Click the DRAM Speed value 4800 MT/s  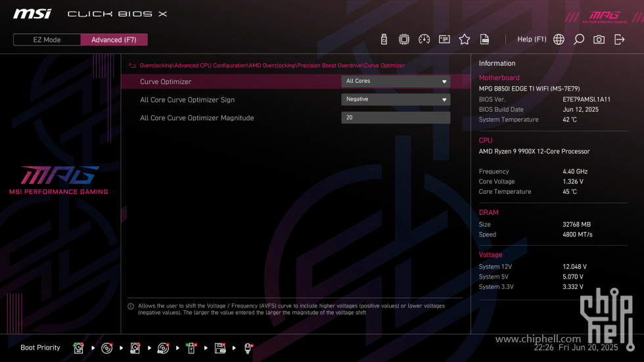[578, 235]
